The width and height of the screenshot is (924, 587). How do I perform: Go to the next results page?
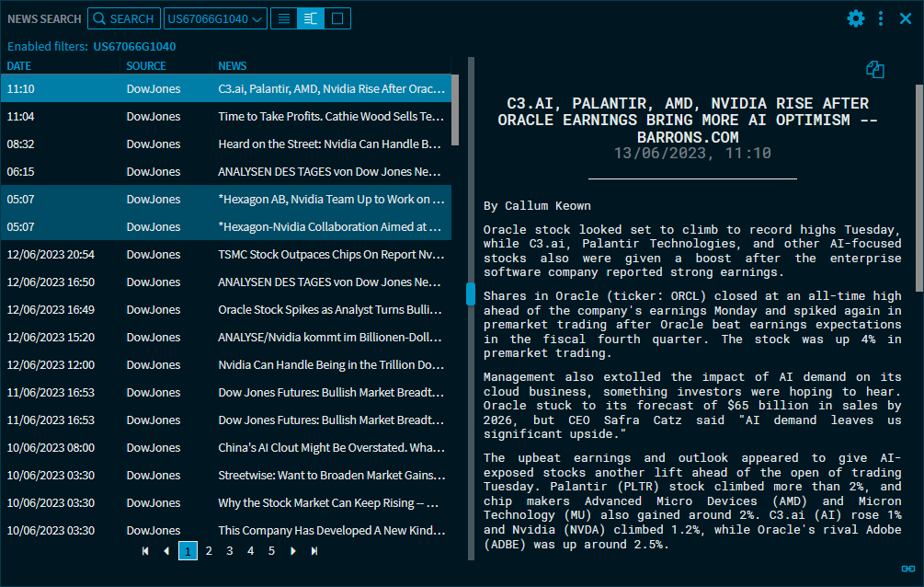click(293, 551)
